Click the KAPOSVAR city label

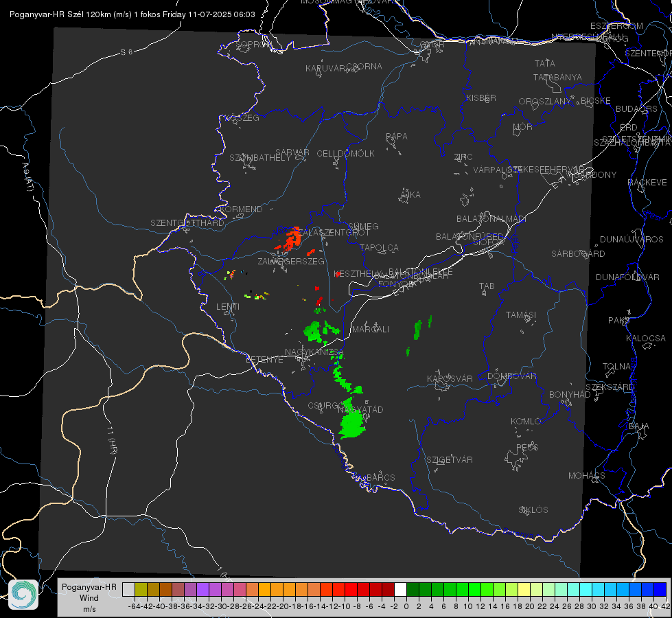pyautogui.click(x=450, y=378)
